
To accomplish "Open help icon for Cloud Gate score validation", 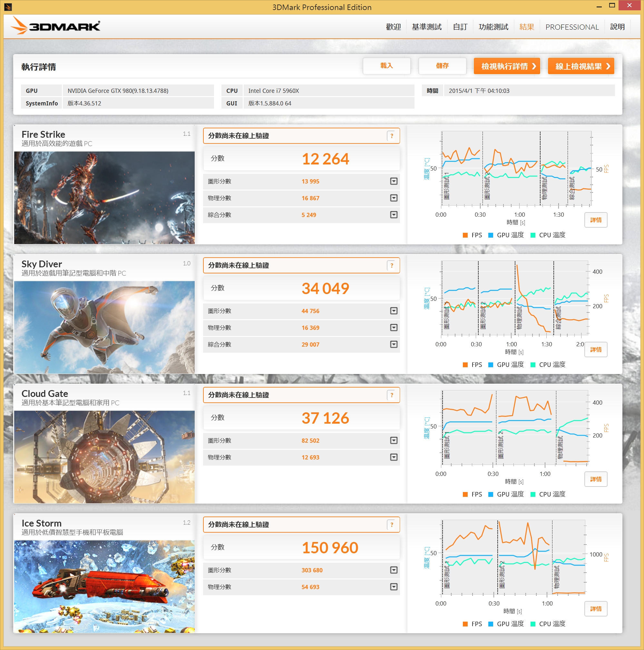I will click(391, 395).
